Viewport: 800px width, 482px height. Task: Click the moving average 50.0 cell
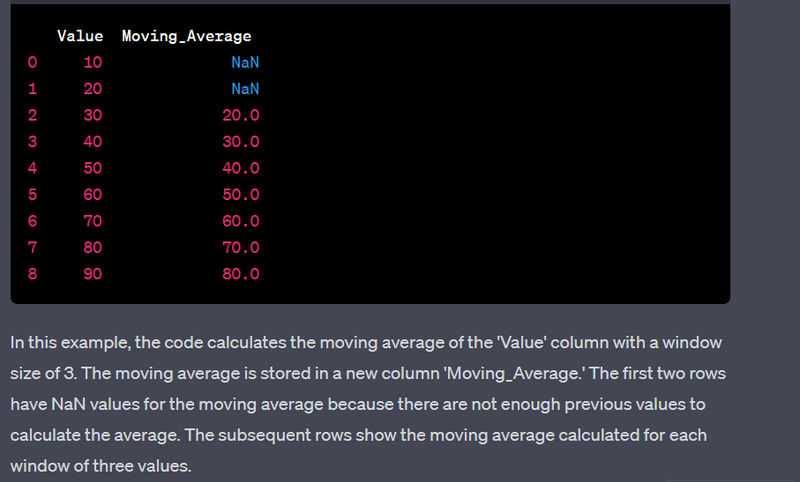click(241, 194)
